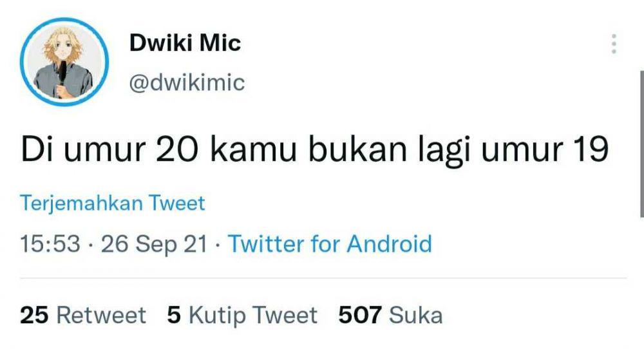Click the number 507 in likes count

pyautogui.click(x=360, y=316)
